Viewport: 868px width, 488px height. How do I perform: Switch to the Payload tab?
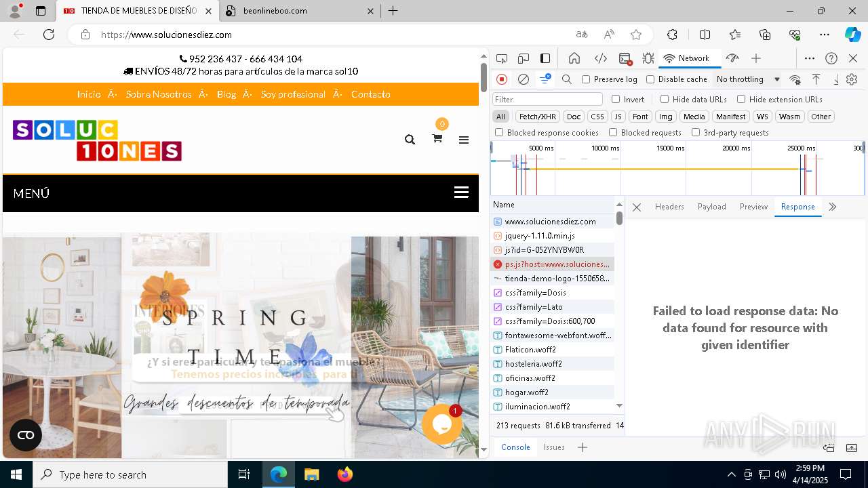pos(712,207)
